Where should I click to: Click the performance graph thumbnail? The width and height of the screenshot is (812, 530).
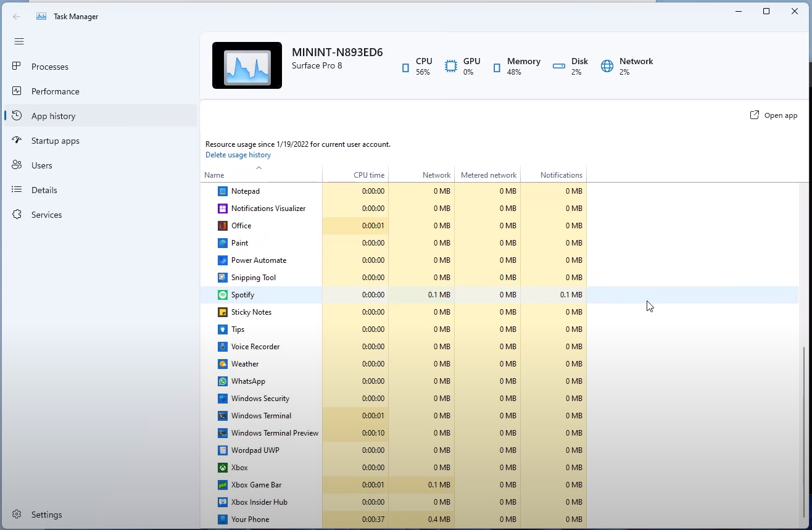[x=247, y=65]
